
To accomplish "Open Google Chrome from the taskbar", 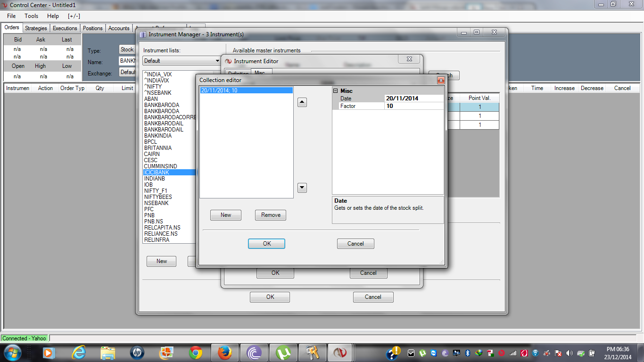I will point(196,353).
